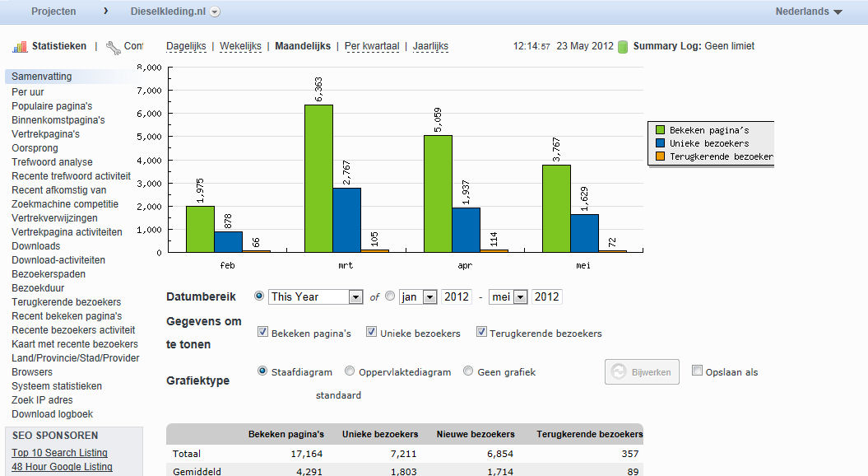868x476 pixels.
Task: Click the green mrt bar 6,363
Action: 319,179
